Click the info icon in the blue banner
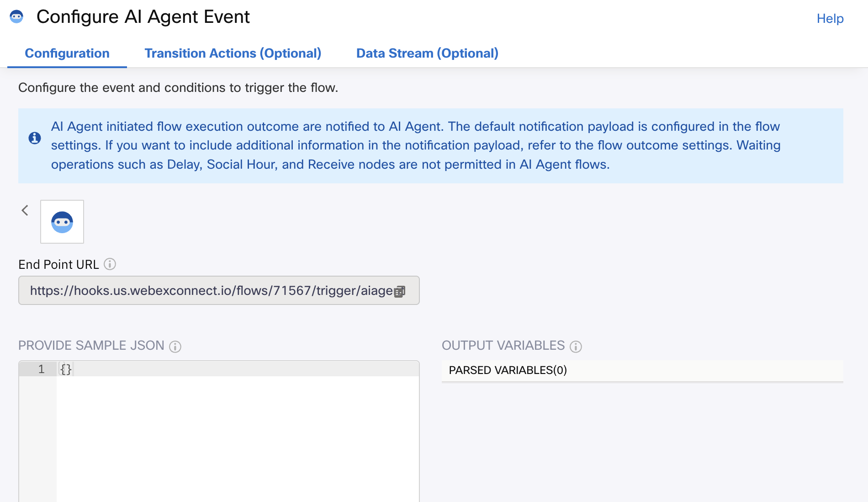Screen dimensions: 868x502 click(35, 138)
